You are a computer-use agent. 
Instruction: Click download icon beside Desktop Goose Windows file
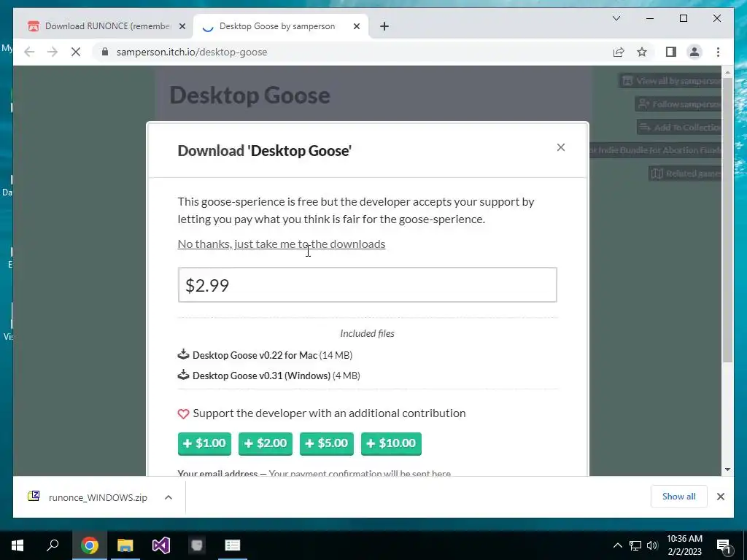pyautogui.click(x=183, y=376)
